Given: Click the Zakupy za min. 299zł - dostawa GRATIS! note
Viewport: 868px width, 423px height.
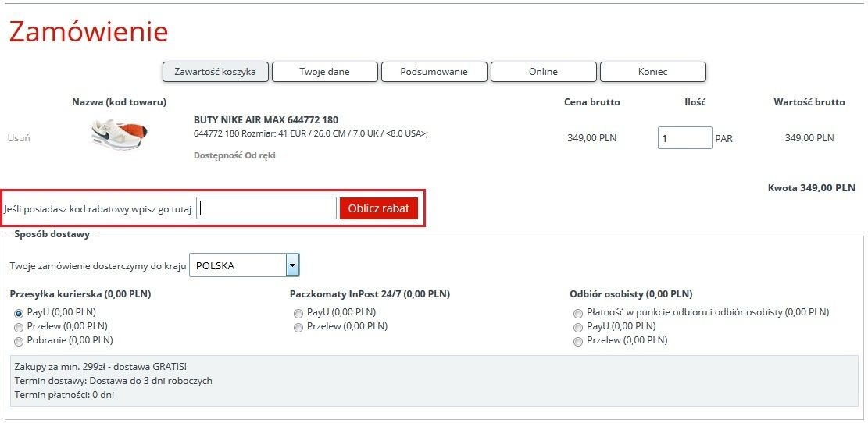Looking at the screenshot, I should click(101, 367).
